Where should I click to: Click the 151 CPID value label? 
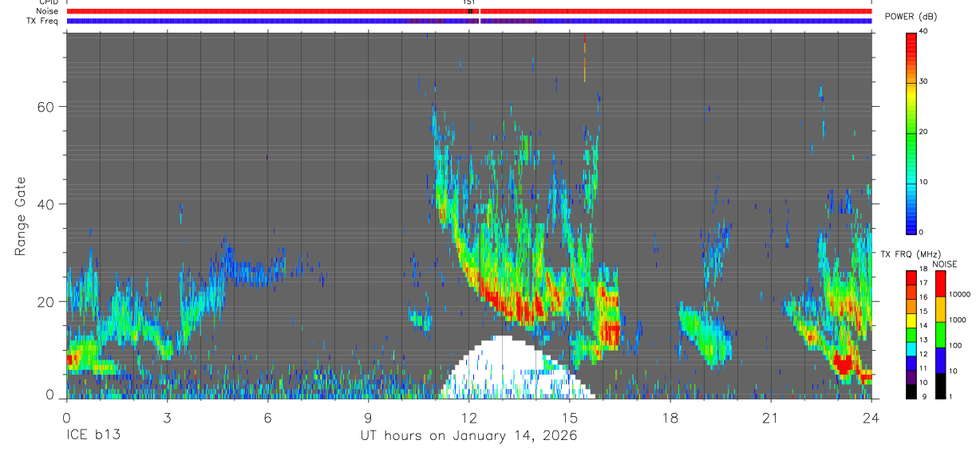click(x=468, y=2)
